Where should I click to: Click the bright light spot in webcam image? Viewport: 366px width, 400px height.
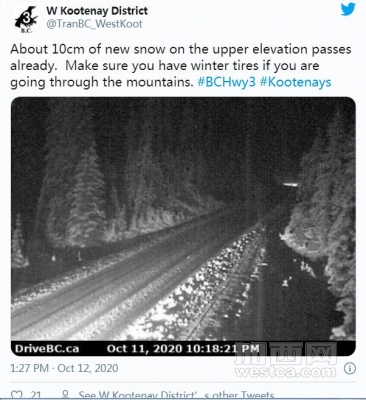pyautogui.click(x=290, y=184)
